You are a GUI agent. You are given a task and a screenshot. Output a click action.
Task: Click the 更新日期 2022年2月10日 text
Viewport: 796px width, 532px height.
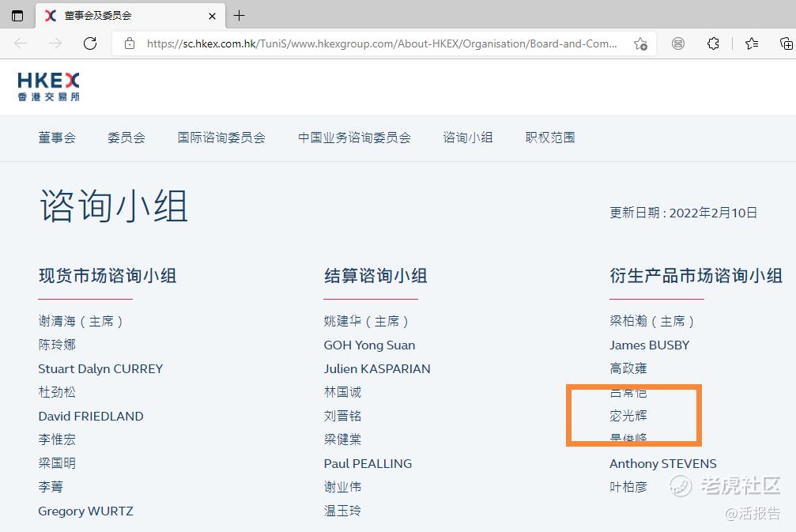click(x=683, y=213)
